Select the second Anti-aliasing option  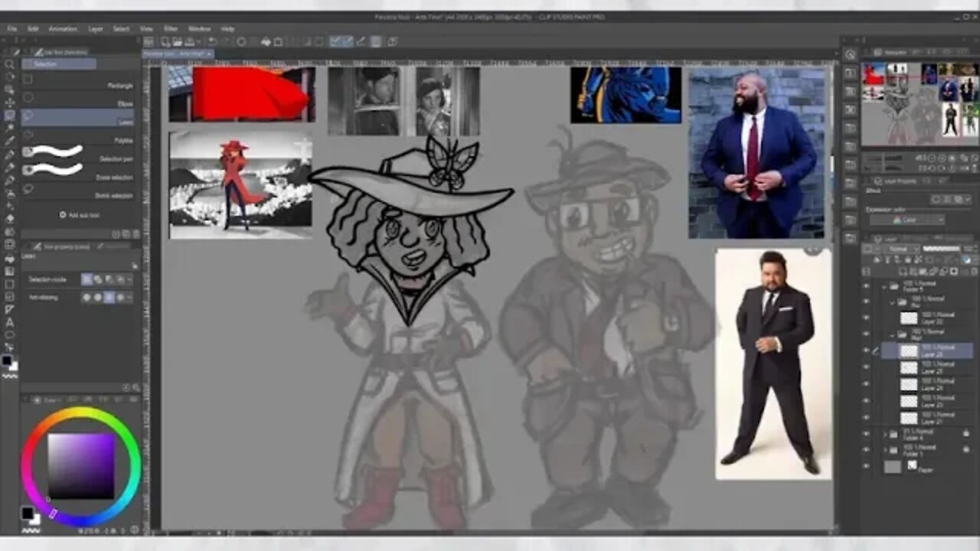tap(98, 297)
